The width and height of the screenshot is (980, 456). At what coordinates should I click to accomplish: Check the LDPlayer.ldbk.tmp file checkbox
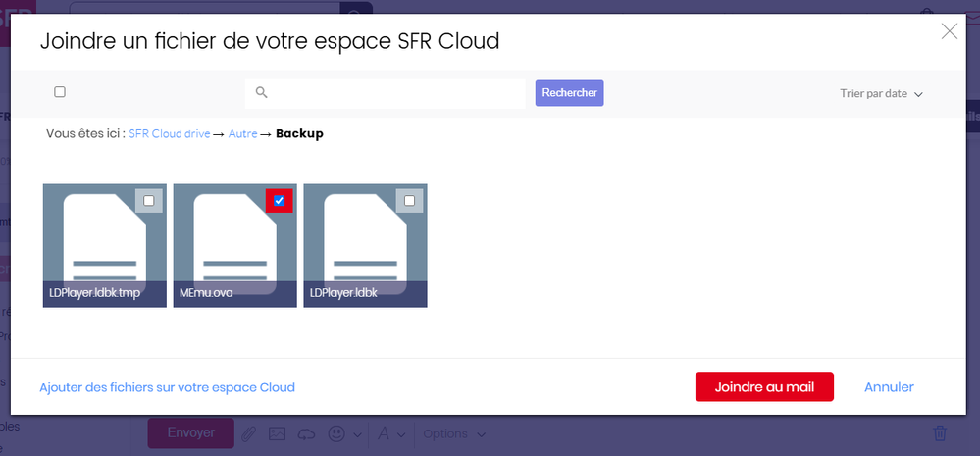[x=149, y=201]
